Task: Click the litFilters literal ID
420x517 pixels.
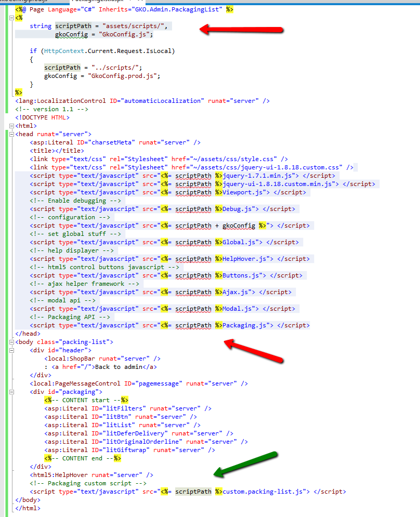Action: [x=124, y=408]
